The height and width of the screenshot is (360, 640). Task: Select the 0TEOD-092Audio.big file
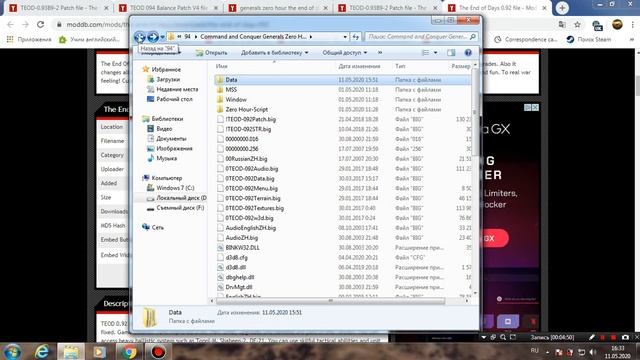251,169
